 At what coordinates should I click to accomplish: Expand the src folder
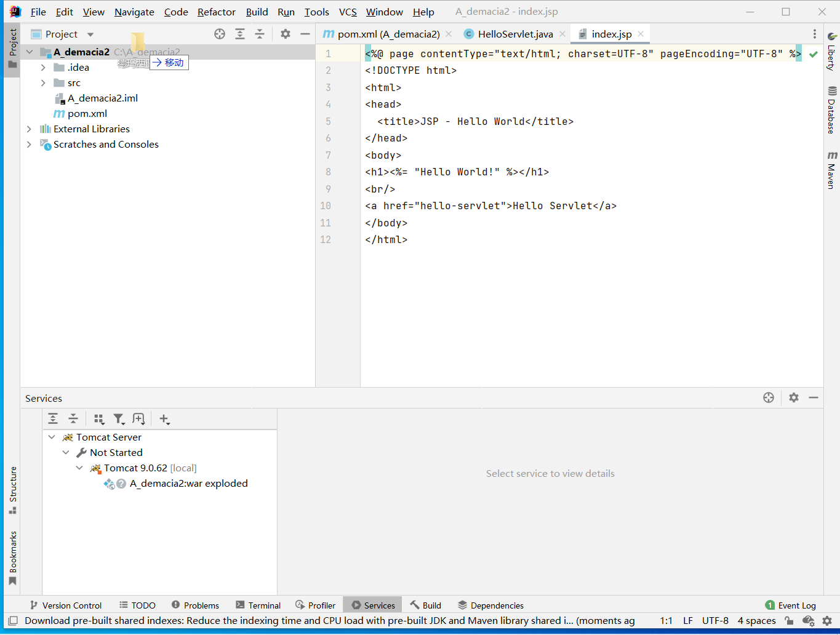point(43,83)
